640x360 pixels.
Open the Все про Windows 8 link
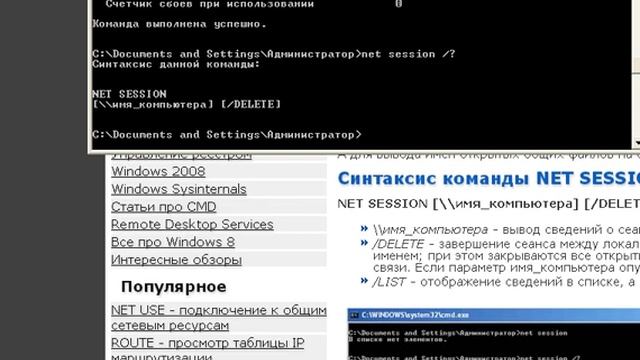coord(173,242)
